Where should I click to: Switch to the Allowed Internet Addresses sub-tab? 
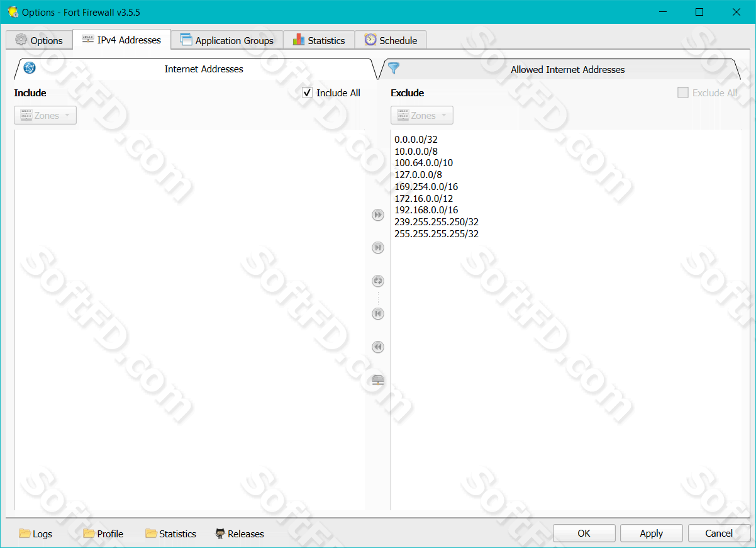(560, 70)
